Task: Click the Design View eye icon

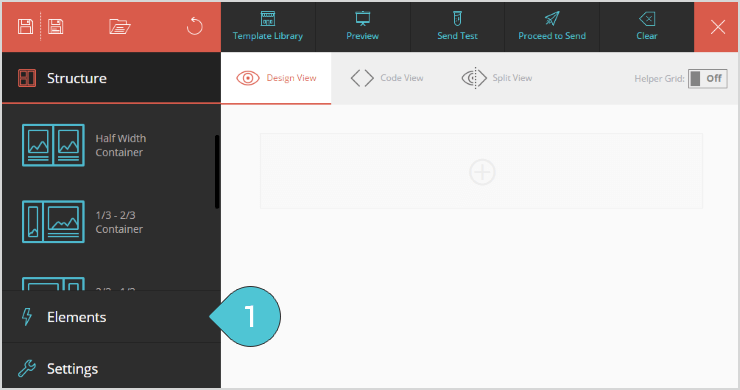Action: [x=248, y=78]
